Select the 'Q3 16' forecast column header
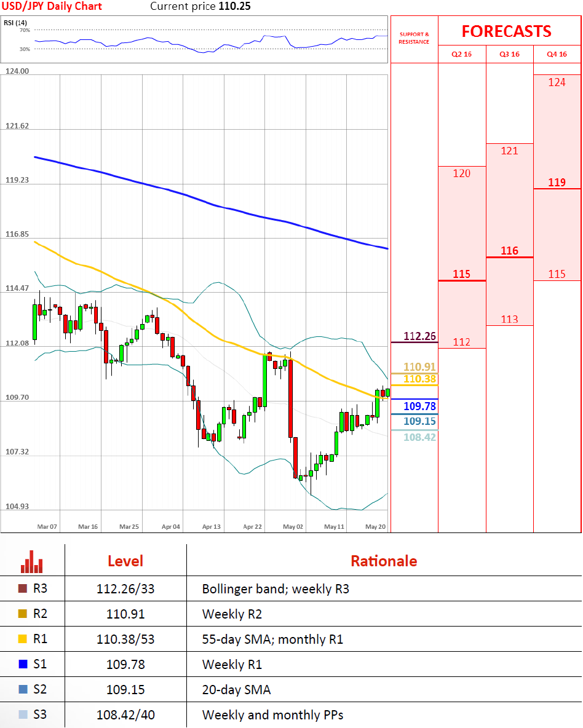The image size is (583, 728). pos(510,54)
